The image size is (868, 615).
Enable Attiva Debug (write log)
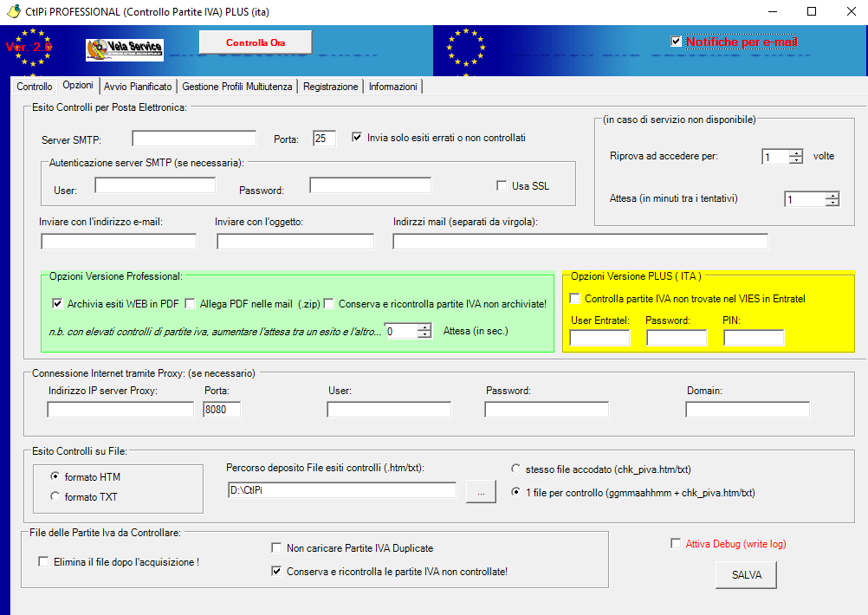coord(676,544)
